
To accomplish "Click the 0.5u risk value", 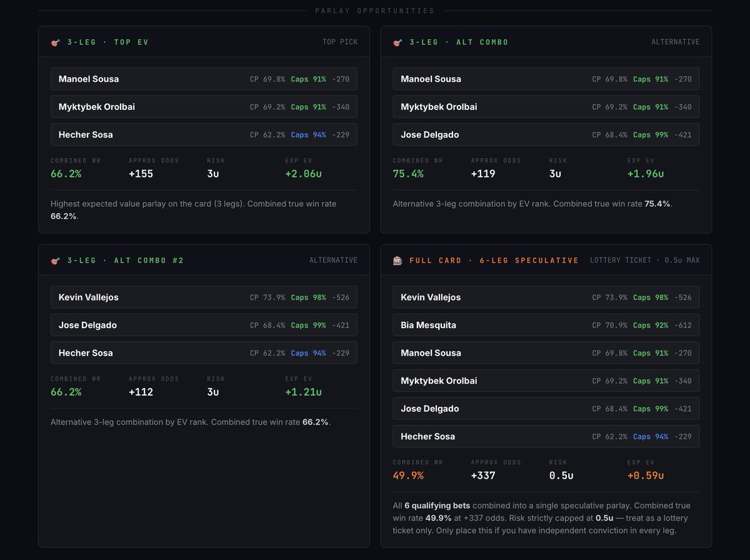I will coord(561,476).
